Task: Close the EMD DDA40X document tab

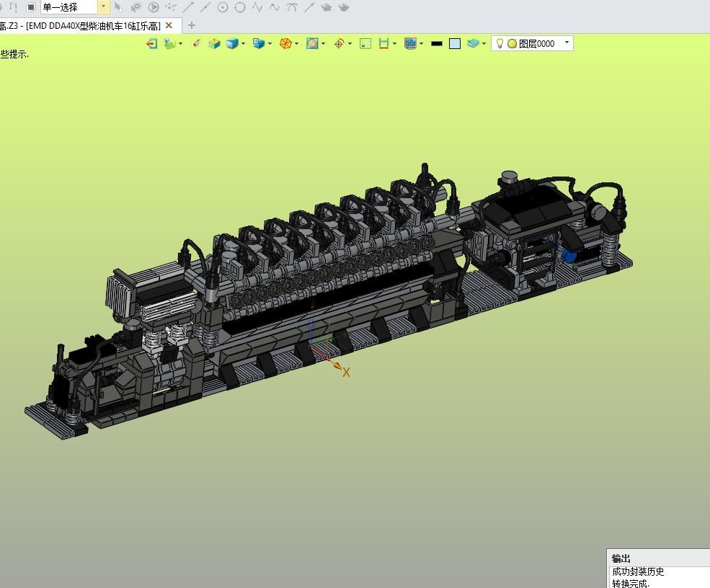Action: pos(169,25)
